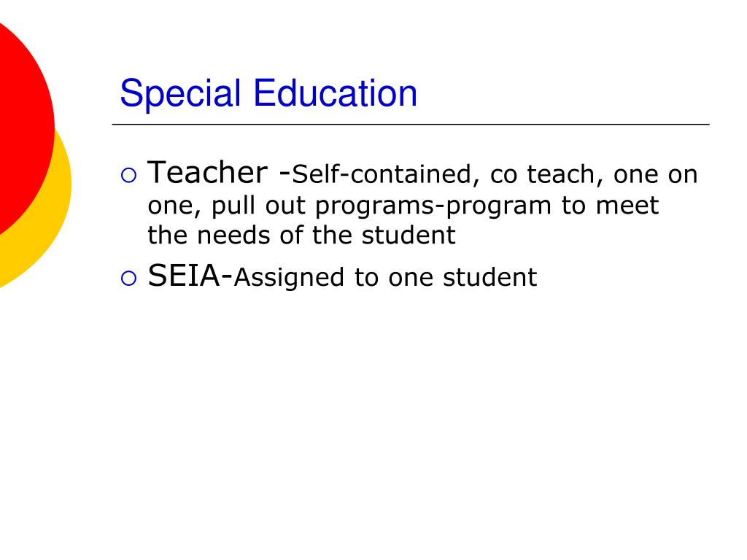Select the text 'Assigned to one student'

coord(385,278)
